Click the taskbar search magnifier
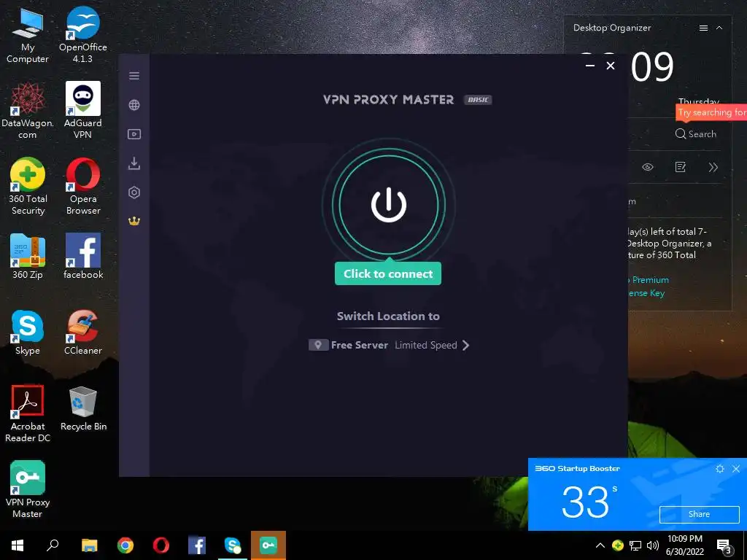Image resolution: width=747 pixels, height=560 pixels. point(53,545)
